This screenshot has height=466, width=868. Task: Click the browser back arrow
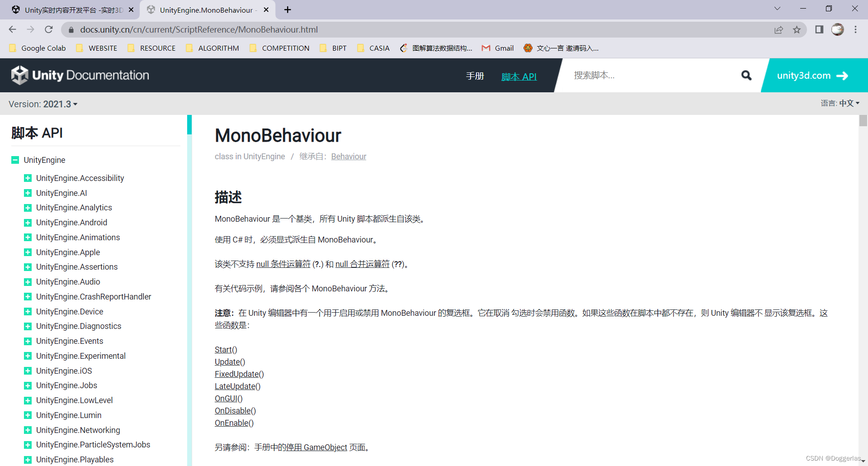click(12, 29)
